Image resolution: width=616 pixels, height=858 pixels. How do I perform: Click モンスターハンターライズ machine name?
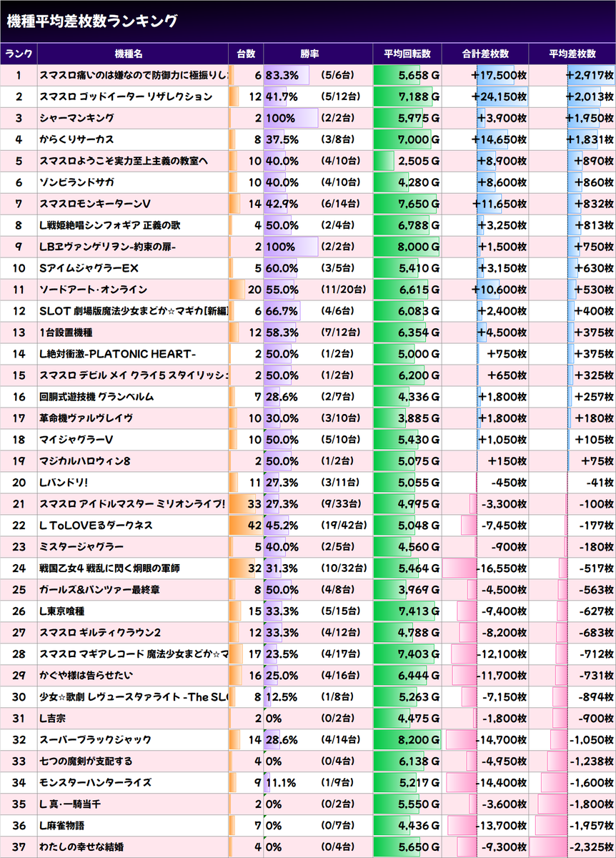click(x=95, y=783)
